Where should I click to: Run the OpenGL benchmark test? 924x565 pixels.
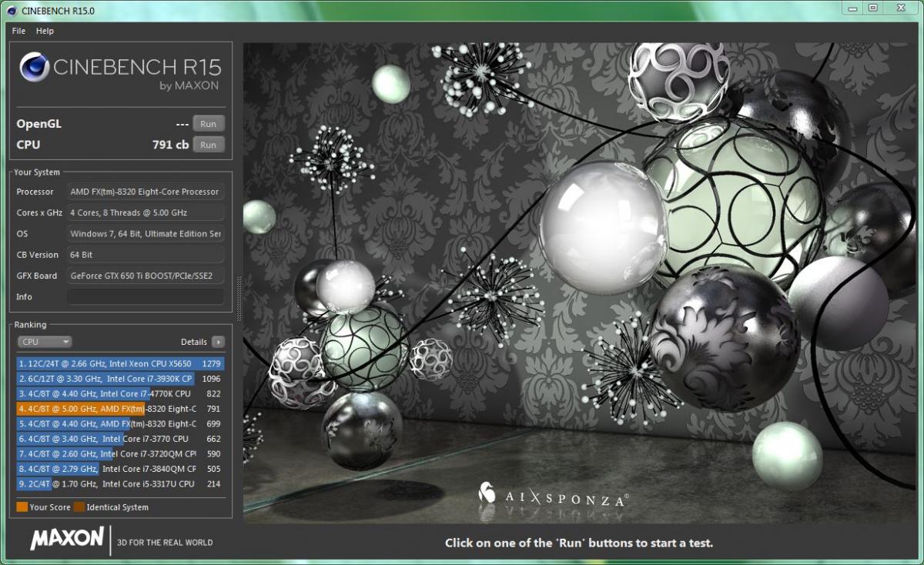click(208, 124)
